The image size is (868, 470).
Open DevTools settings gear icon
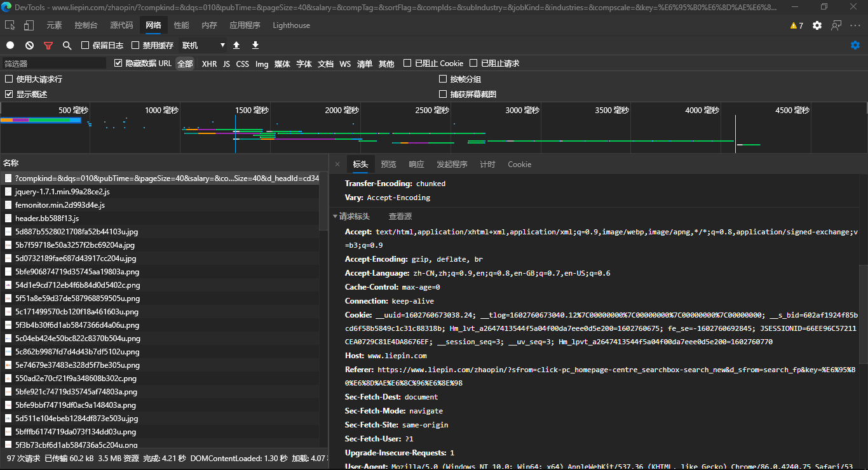pyautogui.click(x=817, y=25)
